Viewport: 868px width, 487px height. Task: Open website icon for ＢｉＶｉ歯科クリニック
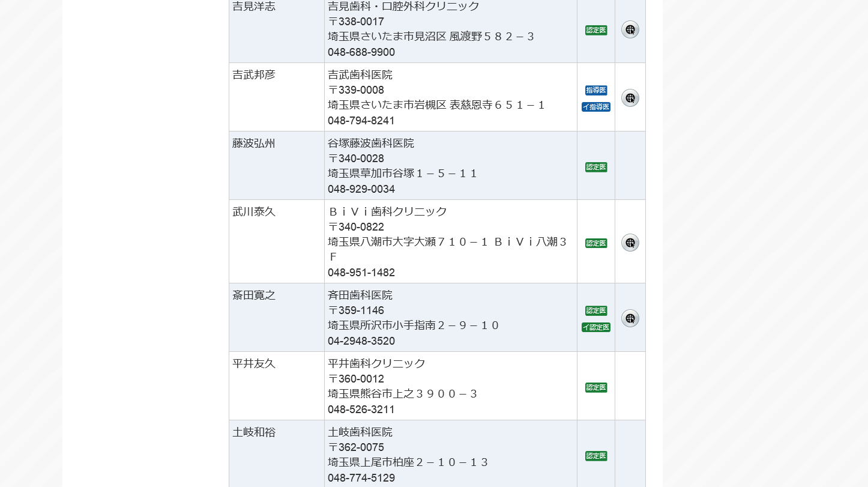(x=630, y=243)
